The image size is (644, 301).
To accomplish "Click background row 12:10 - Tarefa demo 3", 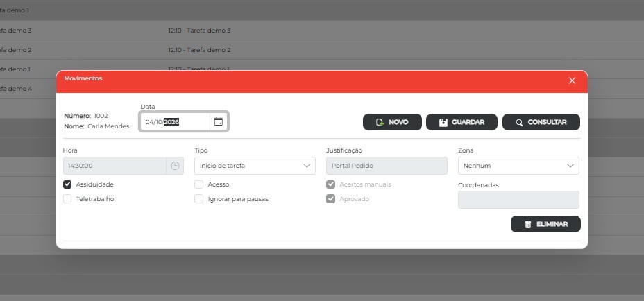I will coord(200,31).
